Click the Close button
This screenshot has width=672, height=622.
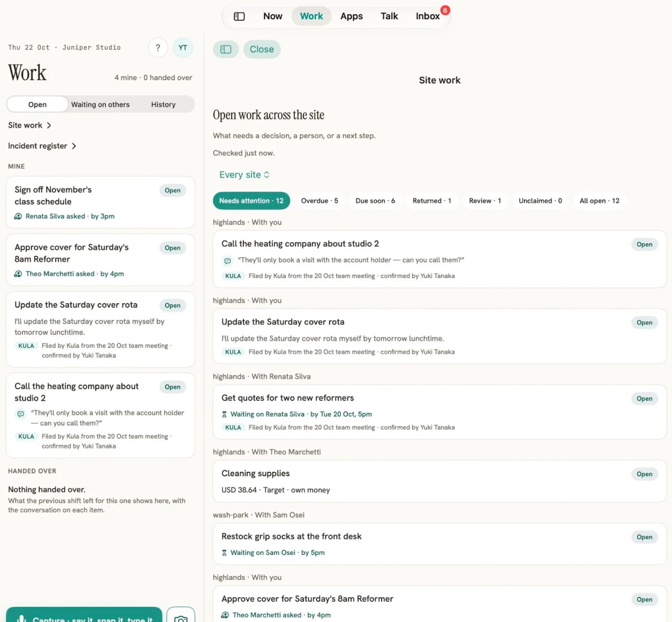point(262,49)
